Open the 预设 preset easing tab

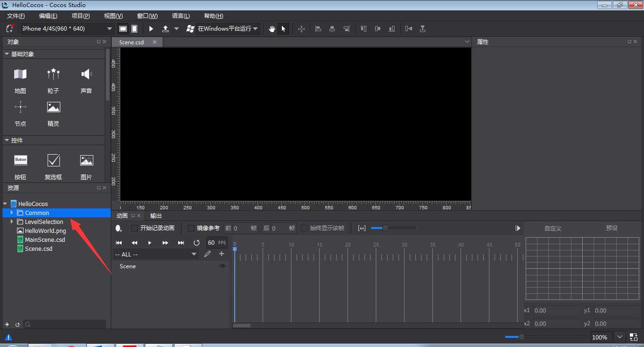[611, 228]
